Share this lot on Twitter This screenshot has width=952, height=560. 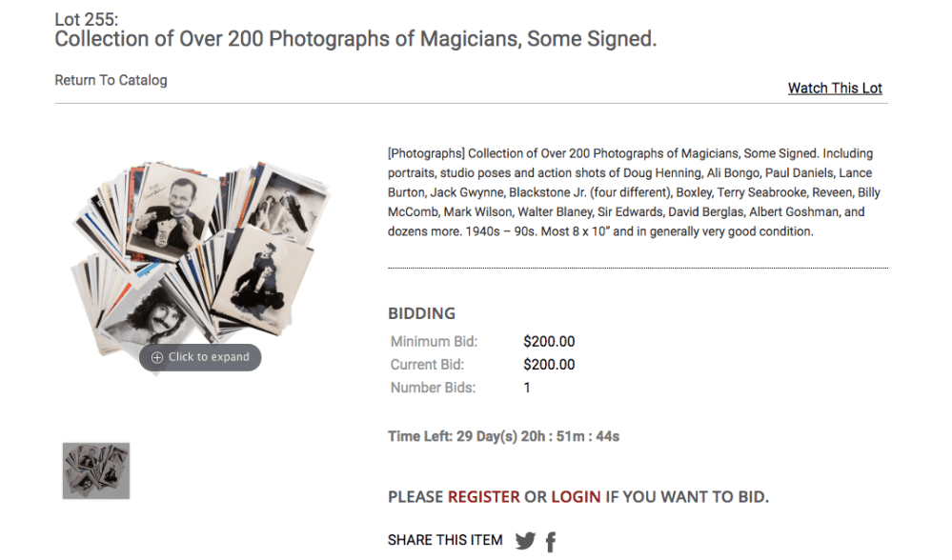[x=525, y=541]
